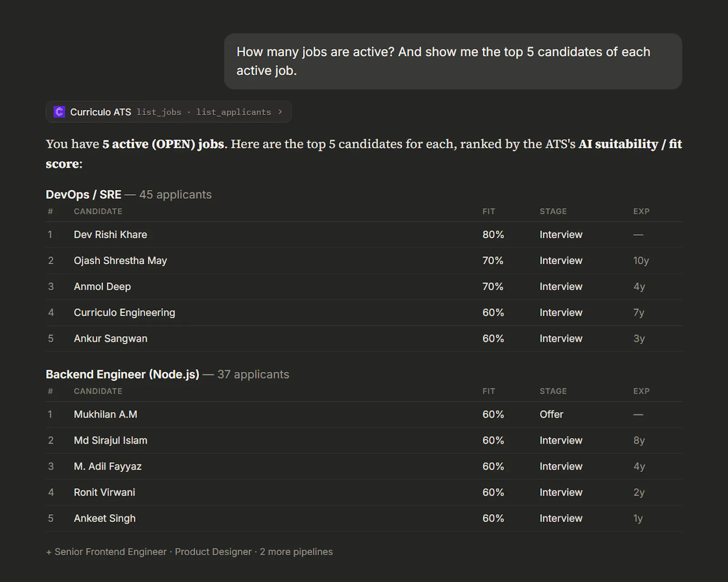Expand the tool call chevron after list_applicants
The width and height of the screenshot is (728, 582).
(280, 112)
